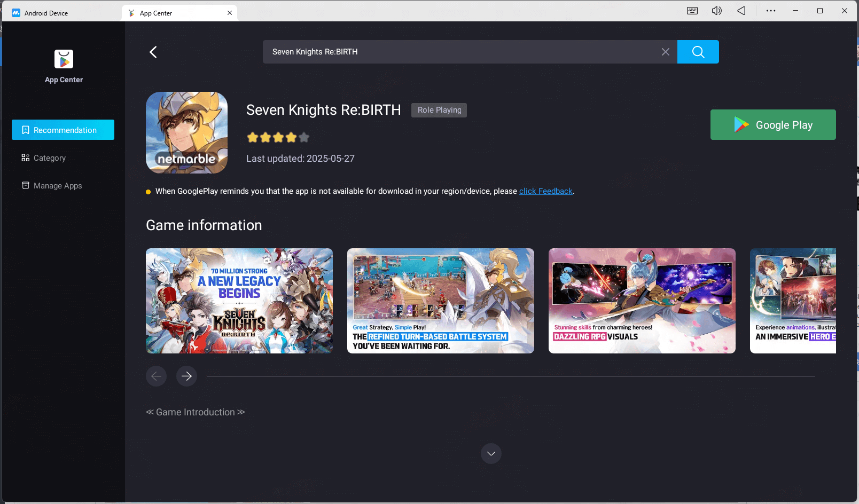
Task: Open the Recommendation section
Action: pyautogui.click(x=63, y=130)
